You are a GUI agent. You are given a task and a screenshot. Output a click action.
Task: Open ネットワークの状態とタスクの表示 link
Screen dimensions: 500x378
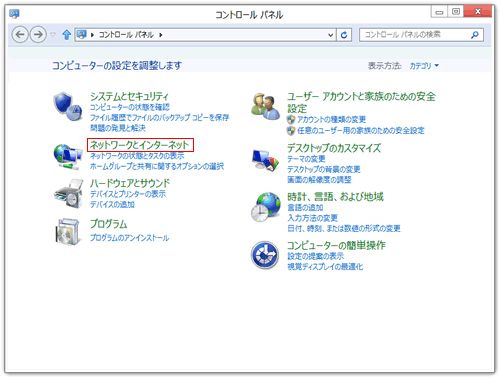(x=137, y=156)
